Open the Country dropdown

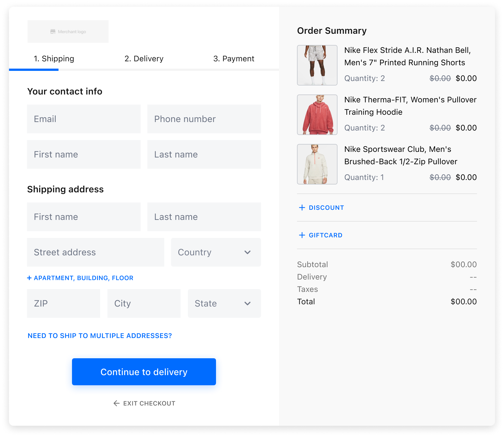pyautogui.click(x=216, y=252)
